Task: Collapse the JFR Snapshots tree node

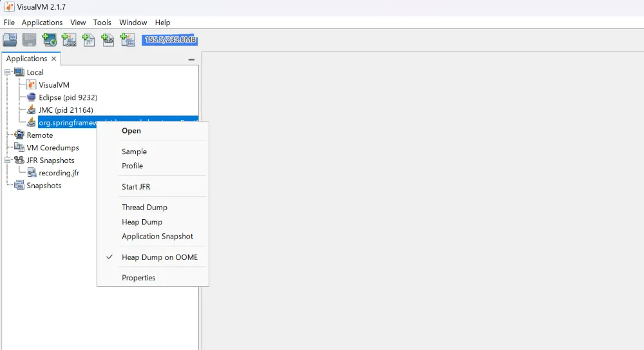Action: point(7,160)
